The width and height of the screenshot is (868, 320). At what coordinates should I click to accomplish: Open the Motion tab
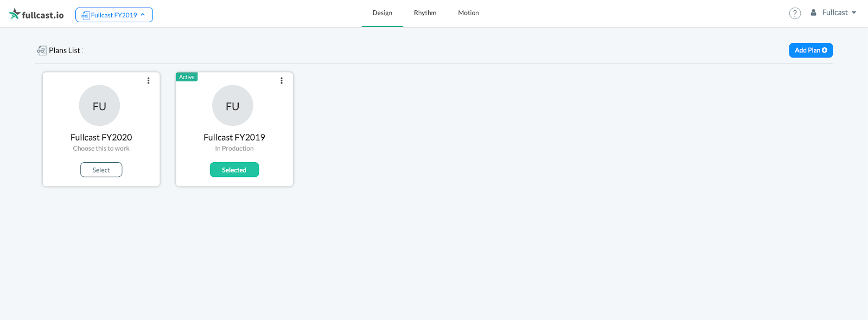pyautogui.click(x=468, y=13)
